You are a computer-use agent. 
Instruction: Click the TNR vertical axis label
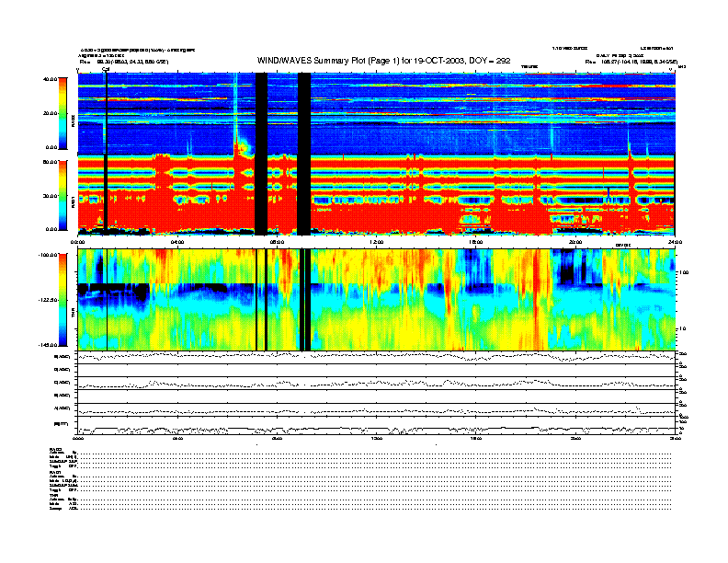click(x=73, y=315)
